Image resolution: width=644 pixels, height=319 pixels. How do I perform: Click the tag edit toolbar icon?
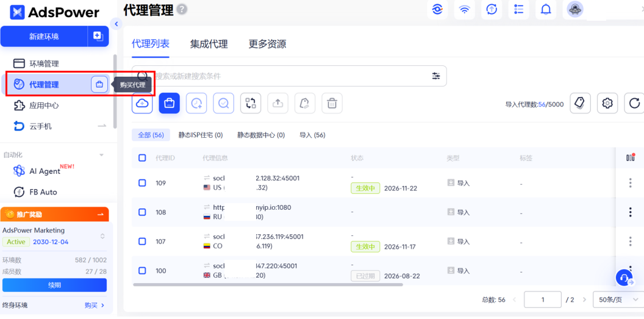[305, 103]
